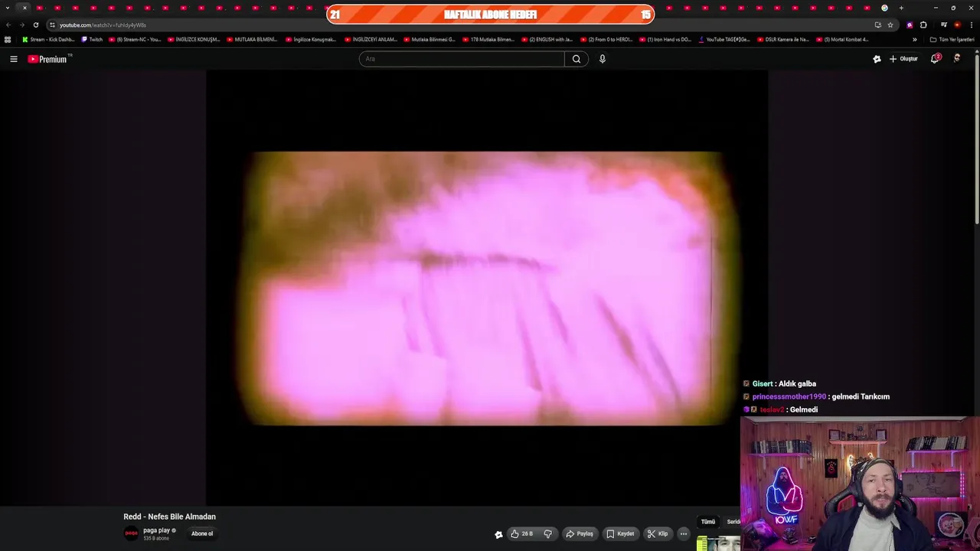
Task: Open the Chrome profile avatar icon
Action: click(957, 24)
